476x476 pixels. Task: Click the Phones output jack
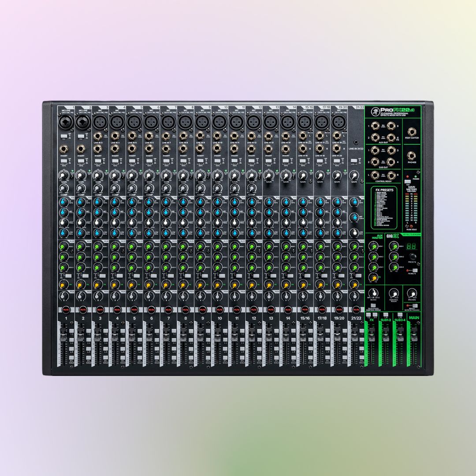[x=413, y=155]
